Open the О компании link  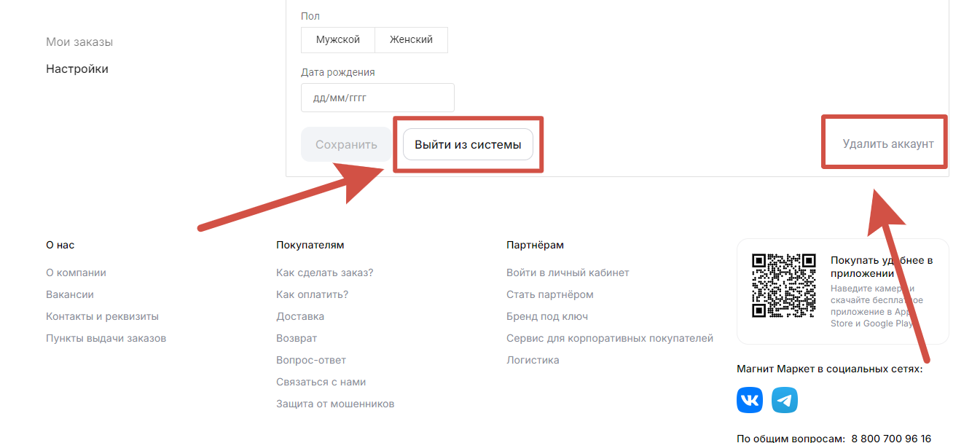76,273
